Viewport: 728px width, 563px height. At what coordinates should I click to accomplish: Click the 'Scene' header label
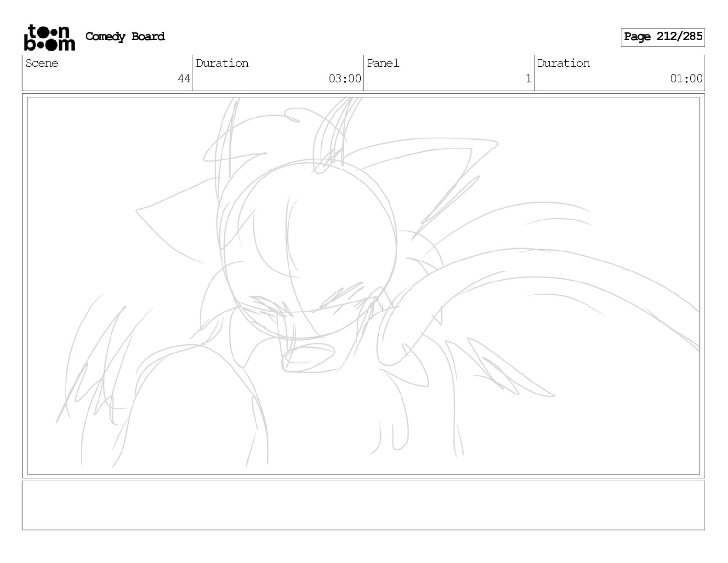click(x=42, y=63)
